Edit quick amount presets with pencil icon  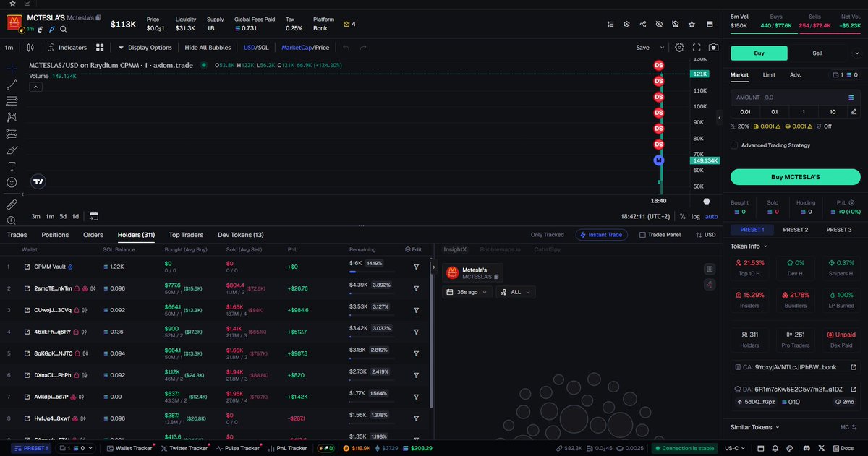[854, 111]
